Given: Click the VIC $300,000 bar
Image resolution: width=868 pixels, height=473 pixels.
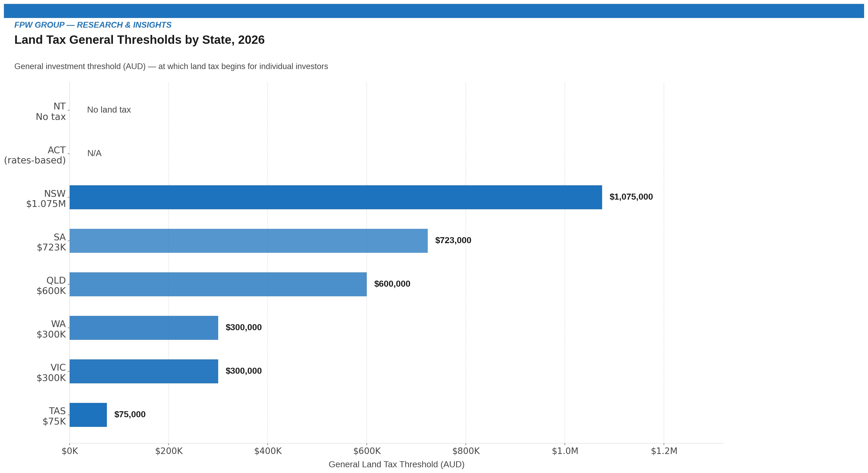Looking at the screenshot, I should tap(144, 371).
